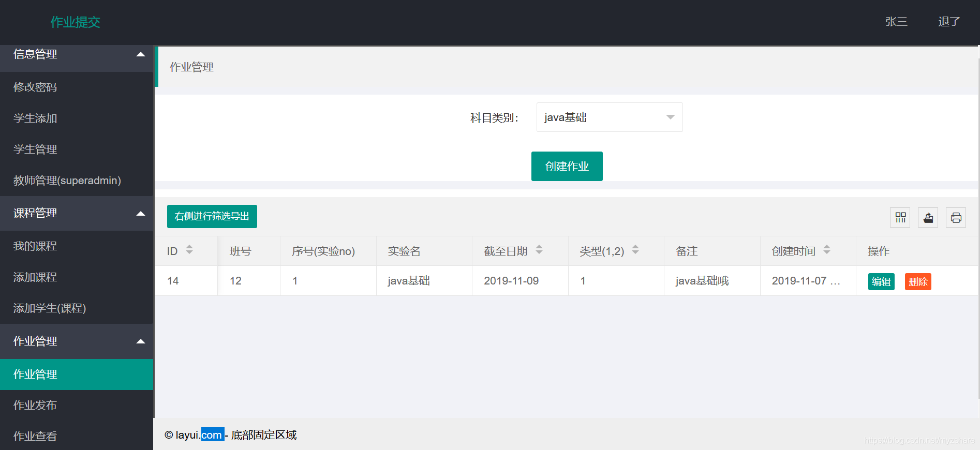Click the red 删除 button for row 14
980x450 pixels.
(x=918, y=281)
